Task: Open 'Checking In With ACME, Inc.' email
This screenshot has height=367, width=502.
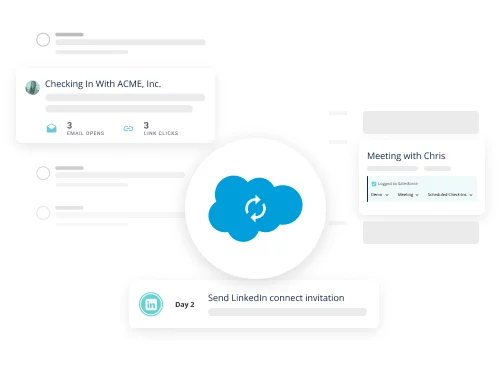Action: click(x=103, y=84)
